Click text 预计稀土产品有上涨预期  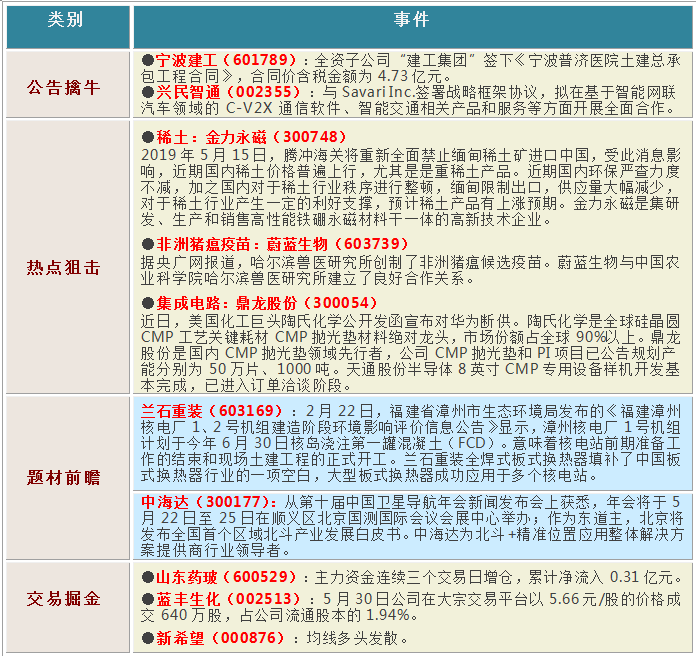click(x=472, y=203)
